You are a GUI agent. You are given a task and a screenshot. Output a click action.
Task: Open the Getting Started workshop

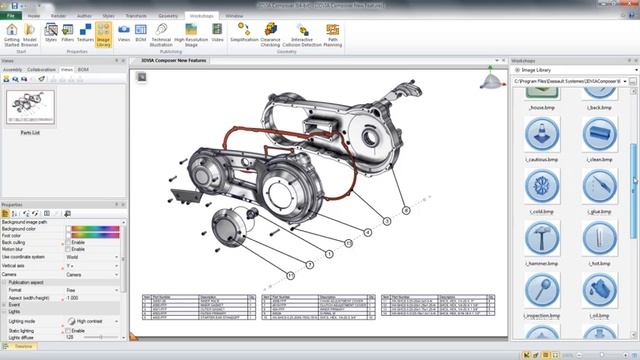click(11, 35)
